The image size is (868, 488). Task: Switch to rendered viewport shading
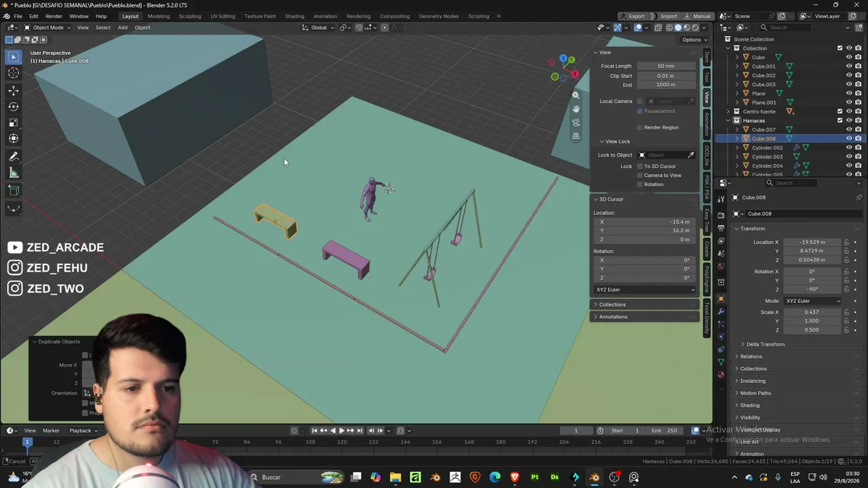coord(694,28)
